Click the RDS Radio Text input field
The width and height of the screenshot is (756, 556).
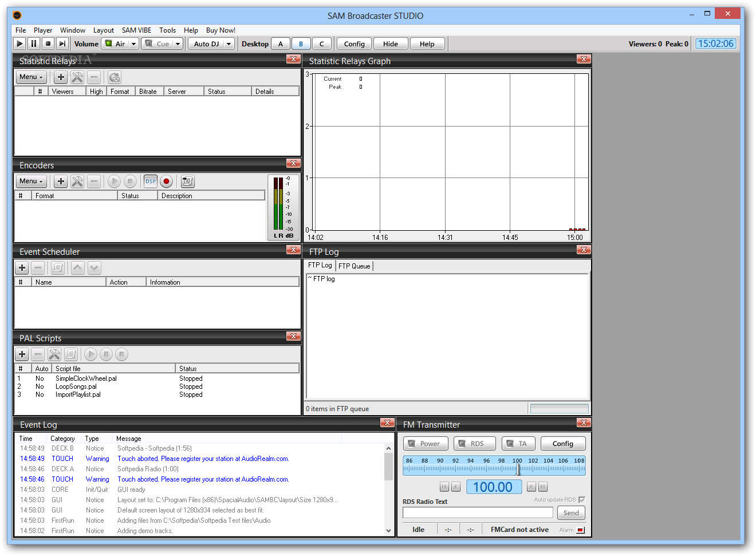click(x=478, y=512)
